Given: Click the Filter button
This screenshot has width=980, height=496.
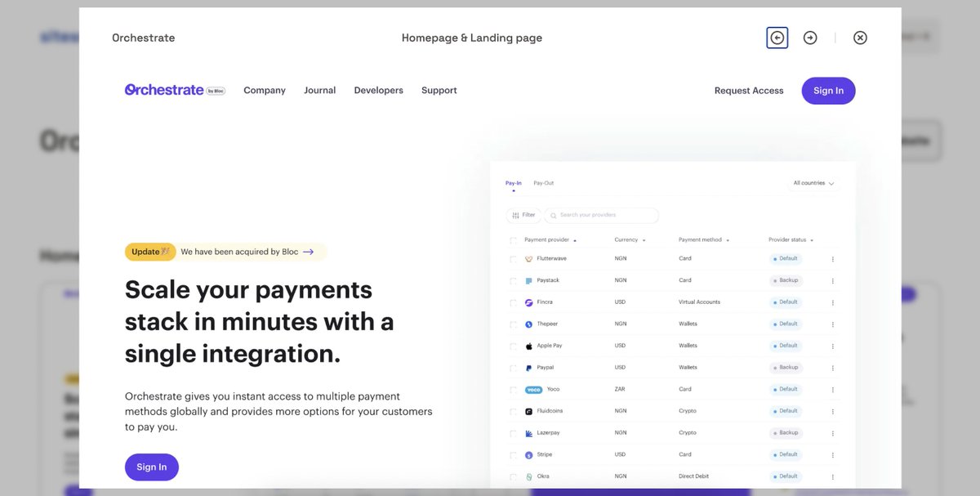Looking at the screenshot, I should (523, 215).
